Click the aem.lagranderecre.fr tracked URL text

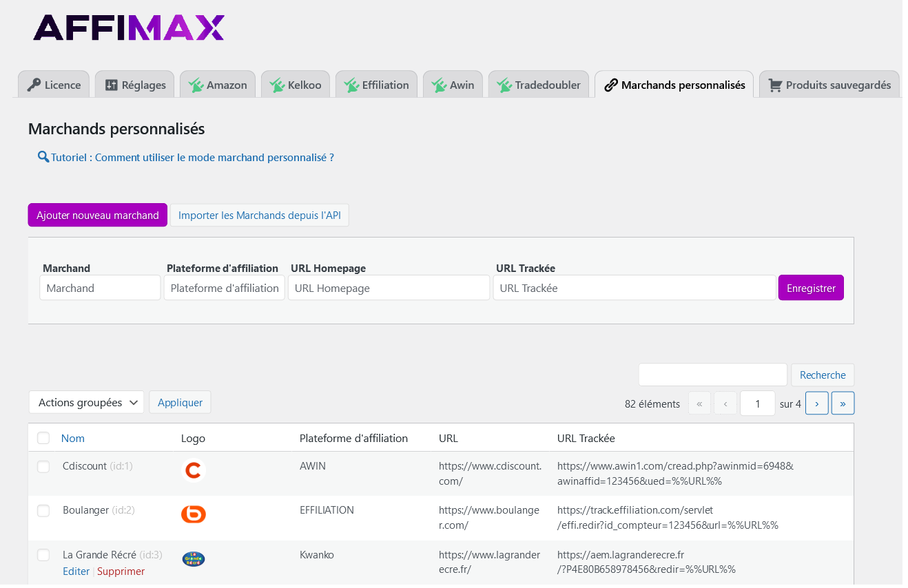point(646,562)
